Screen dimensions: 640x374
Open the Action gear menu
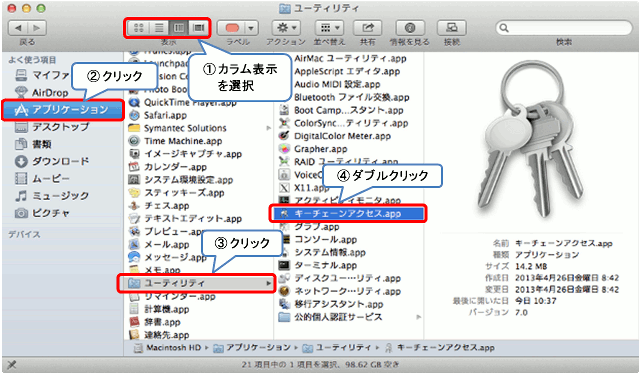pyautogui.click(x=286, y=28)
